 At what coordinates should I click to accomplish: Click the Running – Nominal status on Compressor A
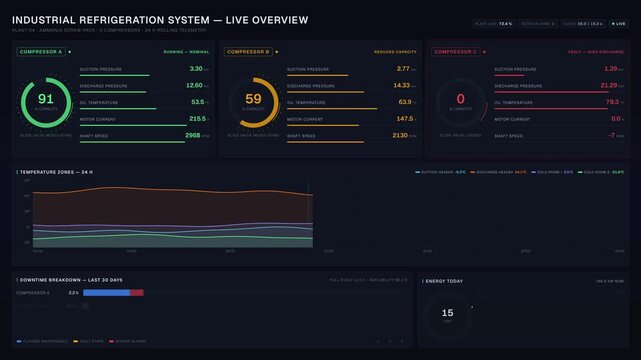186,52
